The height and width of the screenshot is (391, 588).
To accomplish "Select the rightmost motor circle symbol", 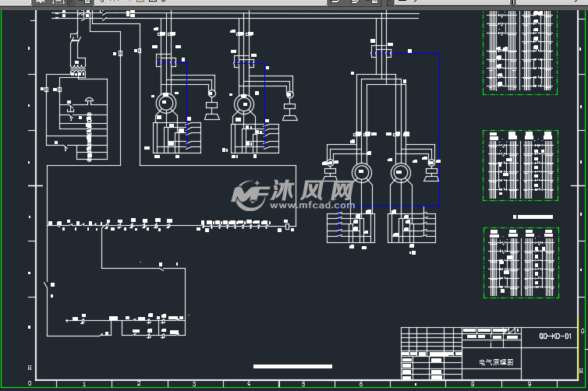I will [401, 173].
